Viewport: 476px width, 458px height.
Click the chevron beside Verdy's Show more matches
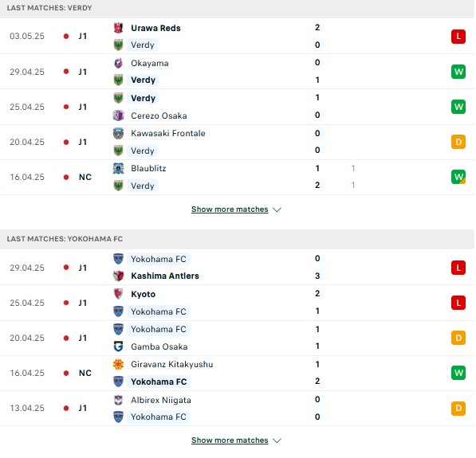click(277, 209)
